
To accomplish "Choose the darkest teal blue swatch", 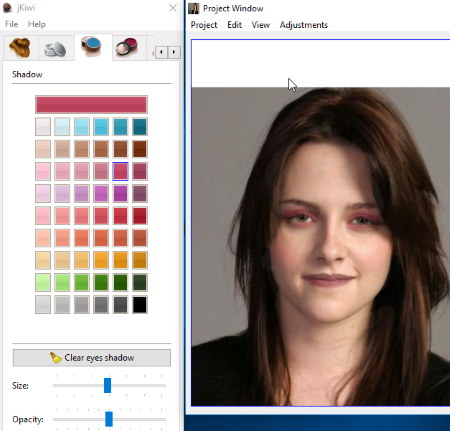I will coord(140,127).
